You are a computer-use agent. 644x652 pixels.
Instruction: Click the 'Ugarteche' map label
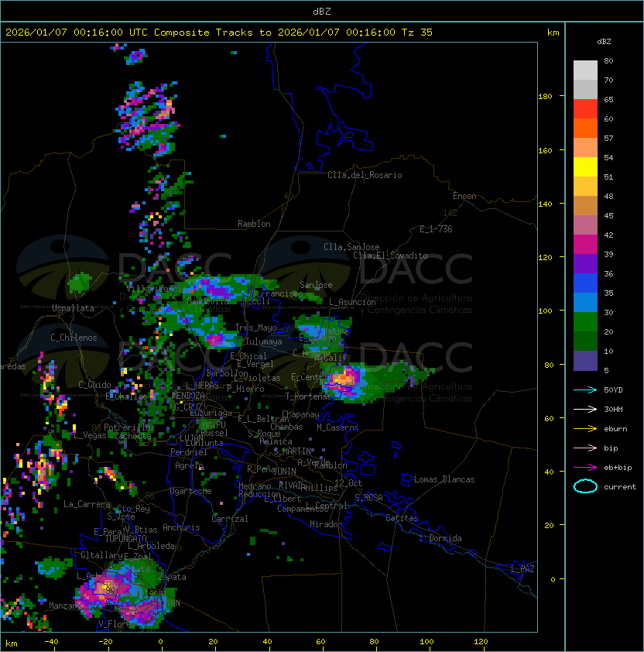tap(191, 491)
